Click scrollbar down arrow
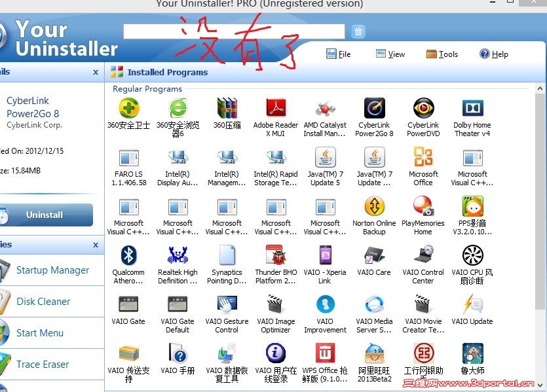The width and height of the screenshot is (547, 392). 540,385
